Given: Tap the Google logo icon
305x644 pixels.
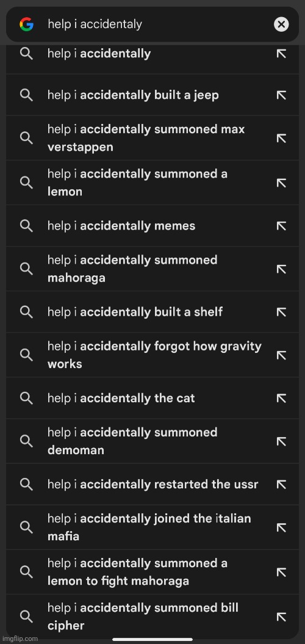Looking at the screenshot, I should [26, 24].
